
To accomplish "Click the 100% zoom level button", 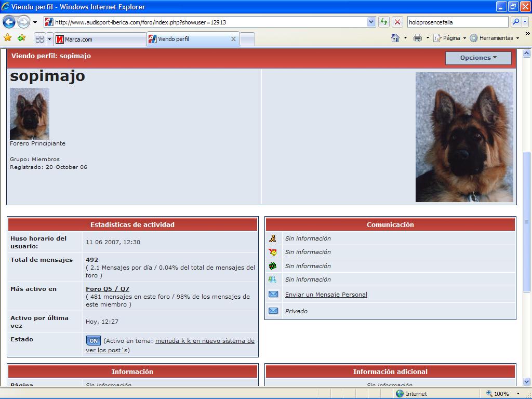I will (x=498, y=394).
